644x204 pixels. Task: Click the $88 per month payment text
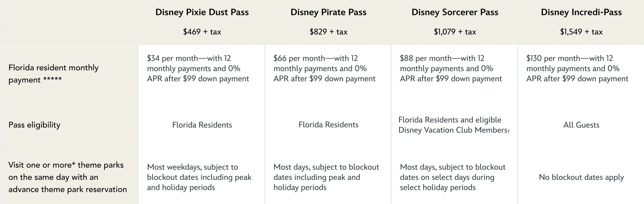(x=451, y=68)
